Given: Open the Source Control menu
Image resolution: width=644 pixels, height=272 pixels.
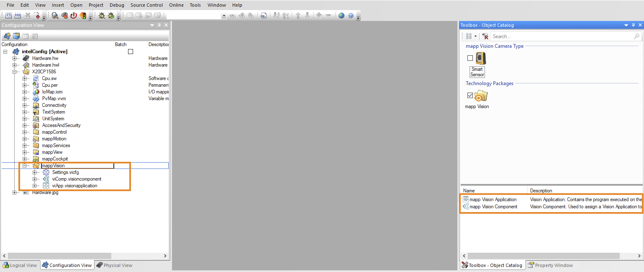Looking at the screenshot, I should (146, 5).
